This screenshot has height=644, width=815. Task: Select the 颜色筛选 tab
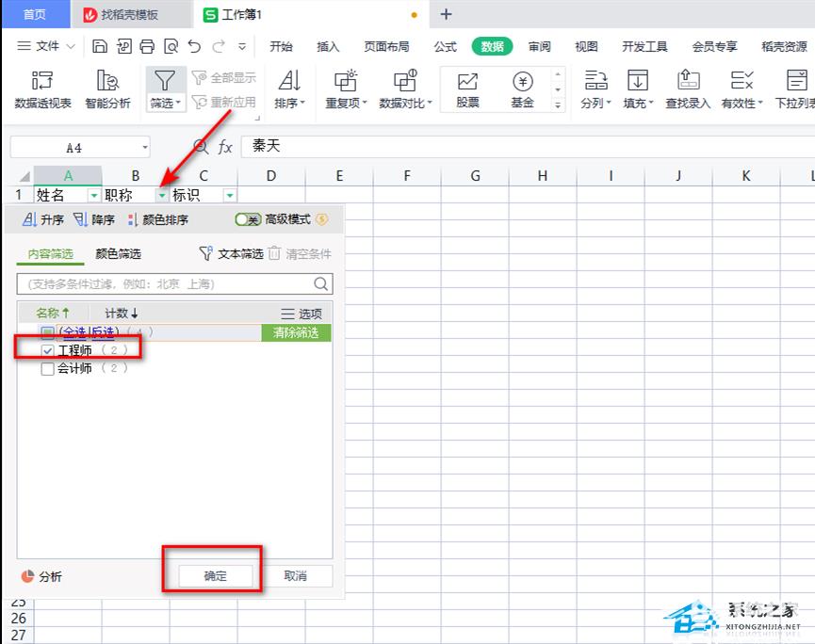[118, 253]
